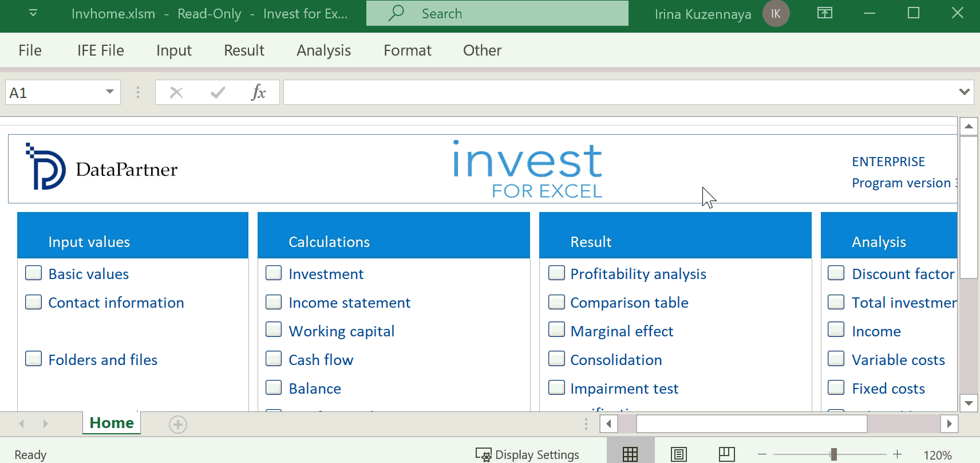
Task: Click zoom out minus button
Action: tap(762, 454)
